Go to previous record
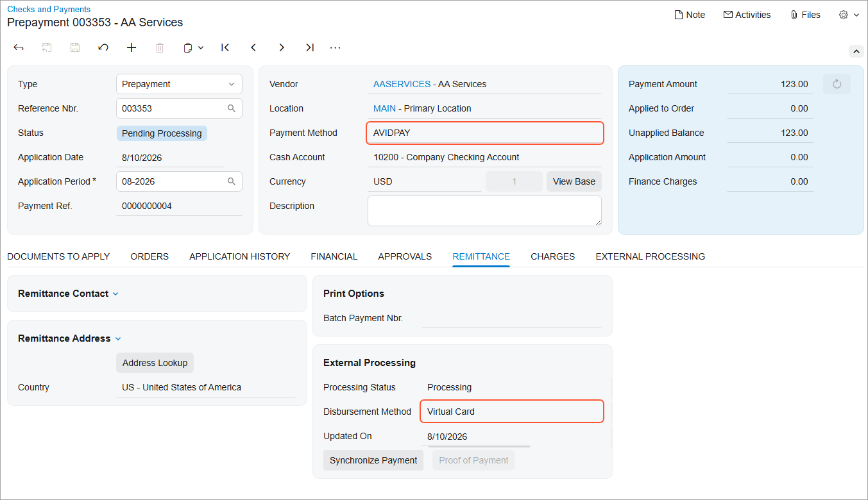 (x=253, y=47)
